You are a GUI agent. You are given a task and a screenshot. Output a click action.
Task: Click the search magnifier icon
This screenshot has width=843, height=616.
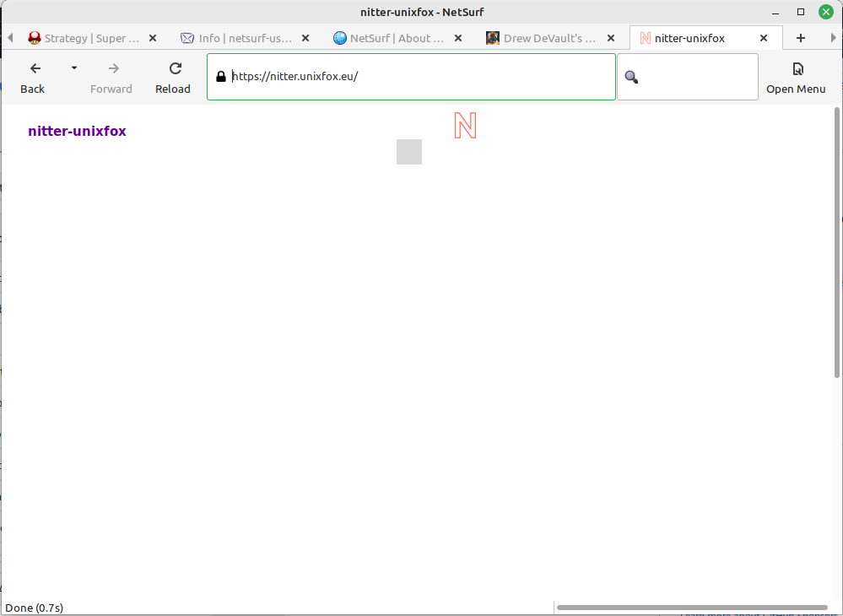(x=630, y=76)
